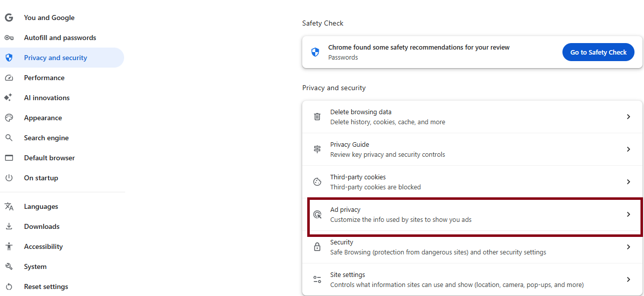Click the trash icon beside Delete browsing data
This screenshot has width=644, height=296.
[x=317, y=117]
